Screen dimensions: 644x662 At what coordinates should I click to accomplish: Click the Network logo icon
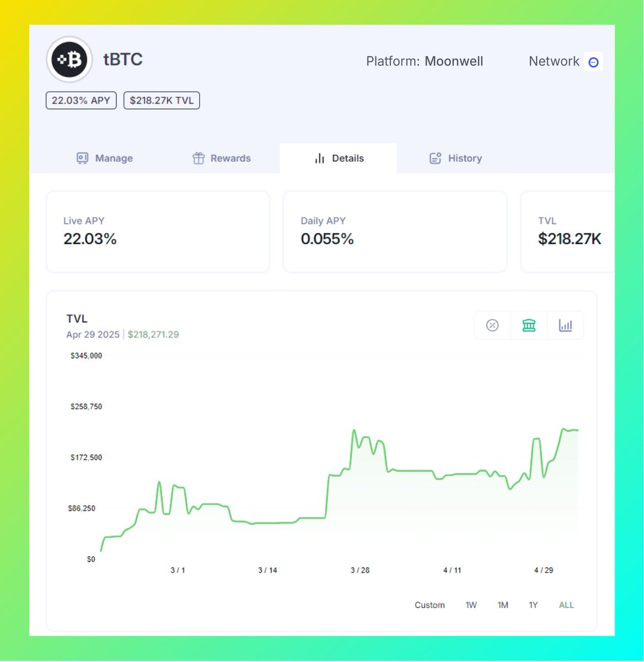593,62
